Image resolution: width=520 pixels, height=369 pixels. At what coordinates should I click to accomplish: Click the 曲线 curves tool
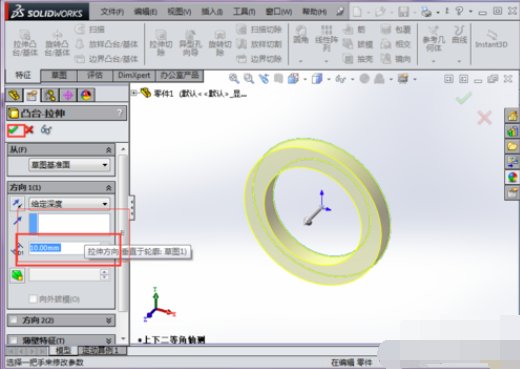[x=459, y=35]
